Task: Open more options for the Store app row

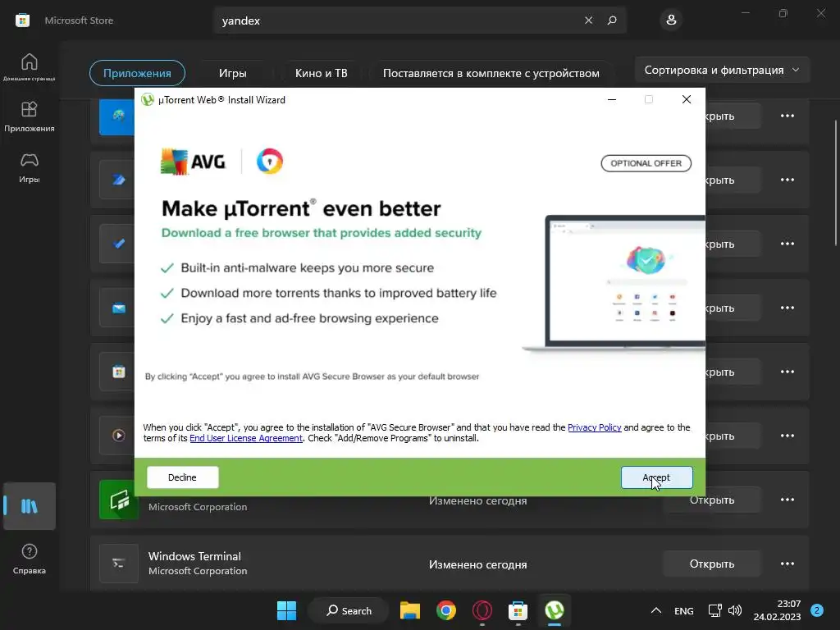Action: [787, 372]
